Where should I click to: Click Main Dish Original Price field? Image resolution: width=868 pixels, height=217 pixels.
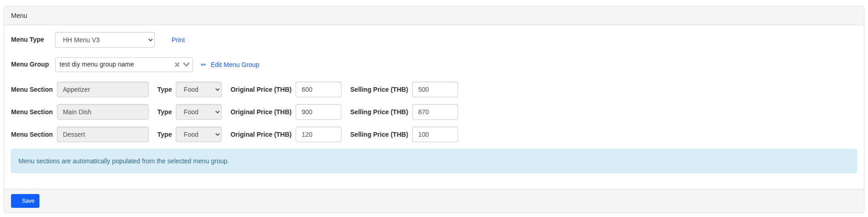click(x=318, y=112)
